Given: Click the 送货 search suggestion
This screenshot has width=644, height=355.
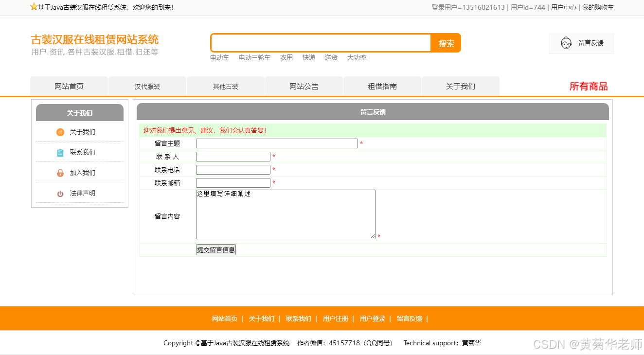Looking at the screenshot, I should (x=331, y=57).
